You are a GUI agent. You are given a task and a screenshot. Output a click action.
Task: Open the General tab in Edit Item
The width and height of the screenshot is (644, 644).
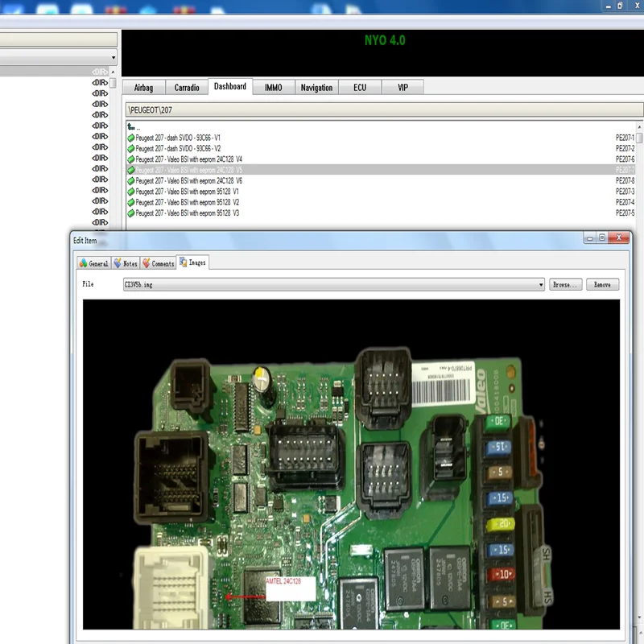coord(94,264)
